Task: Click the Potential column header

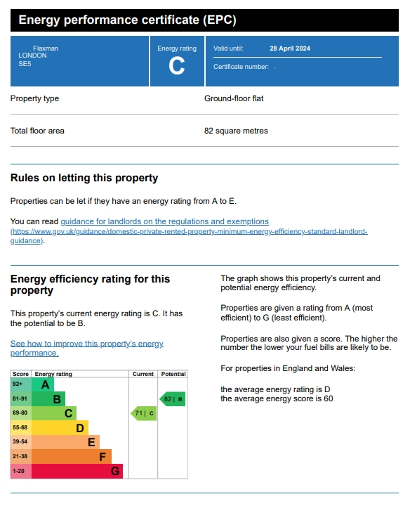Action: (x=173, y=374)
